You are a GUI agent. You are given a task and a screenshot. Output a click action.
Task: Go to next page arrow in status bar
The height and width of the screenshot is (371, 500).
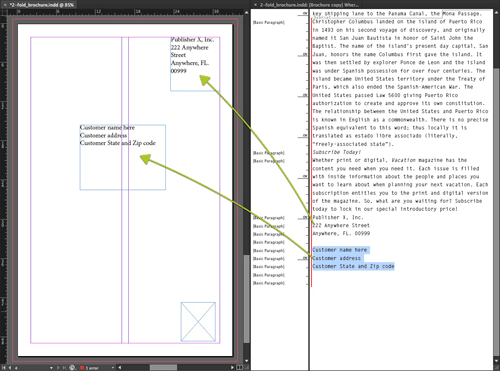pyautogui.click(x=58, y=368)
